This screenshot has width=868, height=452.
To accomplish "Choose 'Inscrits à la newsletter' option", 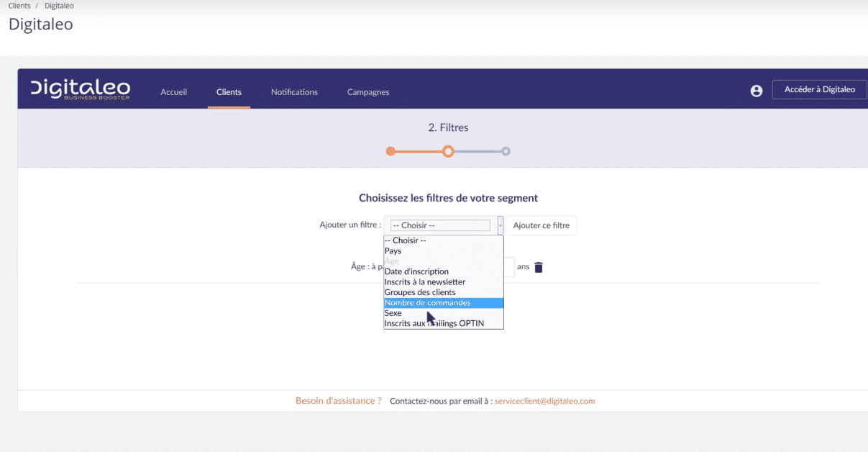I will coord(424,282).
